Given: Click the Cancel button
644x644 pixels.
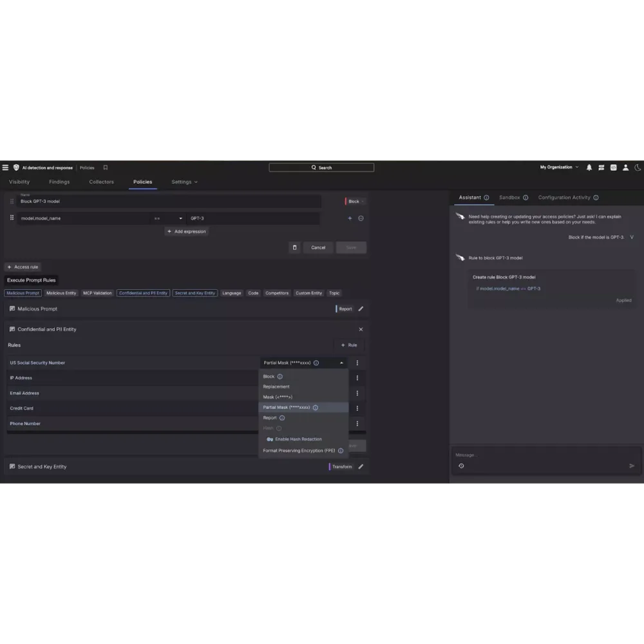Looking at the screenshot, I should click(x=318, y=248).
